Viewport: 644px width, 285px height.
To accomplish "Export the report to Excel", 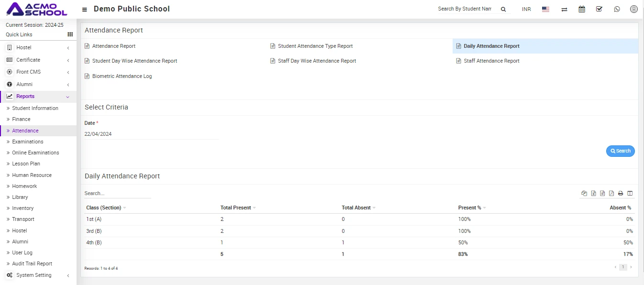I will [x=593, y=193].
